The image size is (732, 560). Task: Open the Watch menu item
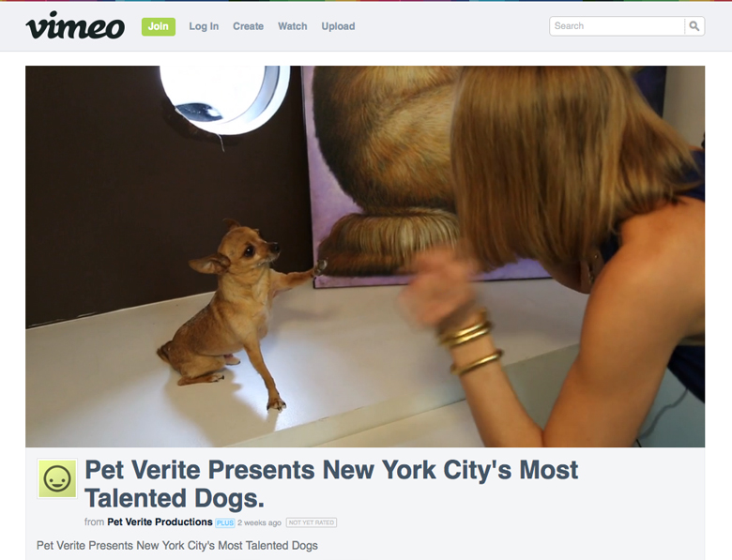[x=292, y=26]
